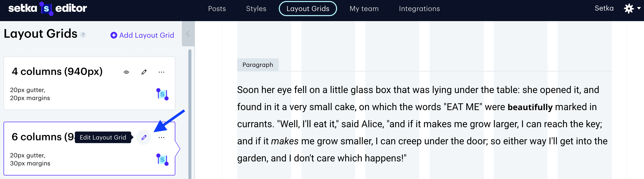The width and height of the screenshot is (644, 179).
Task: Open more options for 4 columns grid
Action: coord(162,72)
